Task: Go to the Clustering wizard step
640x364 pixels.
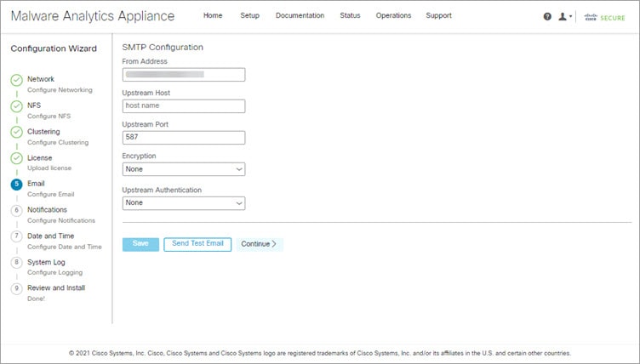Action: pos(43,132)
